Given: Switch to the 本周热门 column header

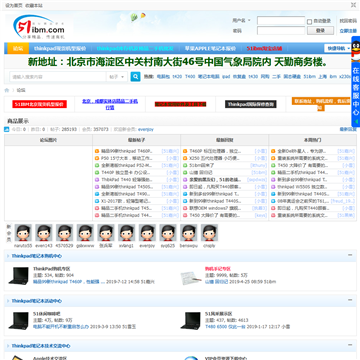Looking at the screenshot, I should 313,140.
